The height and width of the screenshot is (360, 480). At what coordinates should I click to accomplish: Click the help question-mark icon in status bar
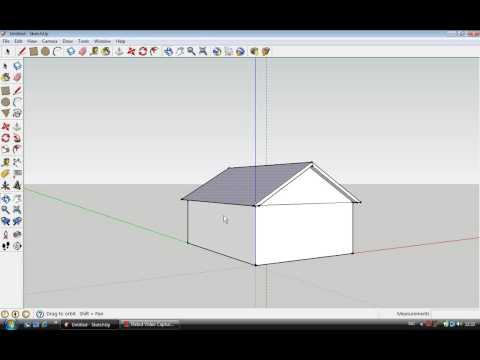click(x=40, y=314)
